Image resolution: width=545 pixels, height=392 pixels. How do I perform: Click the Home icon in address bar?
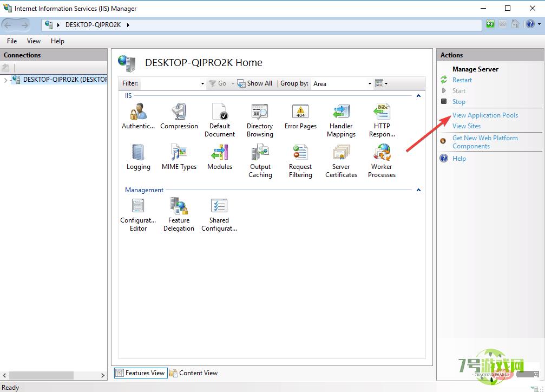tap(515, 24)
